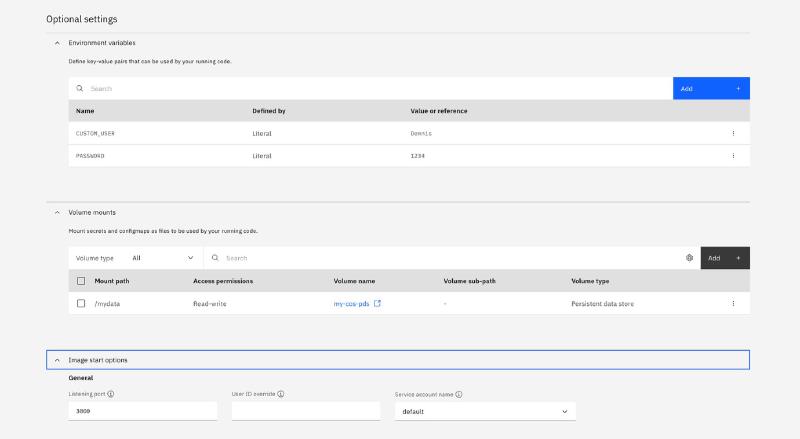Click Literal in the PASSWORD row
The width and height of the screenshot is (800, 439).
tap(262, 156)
